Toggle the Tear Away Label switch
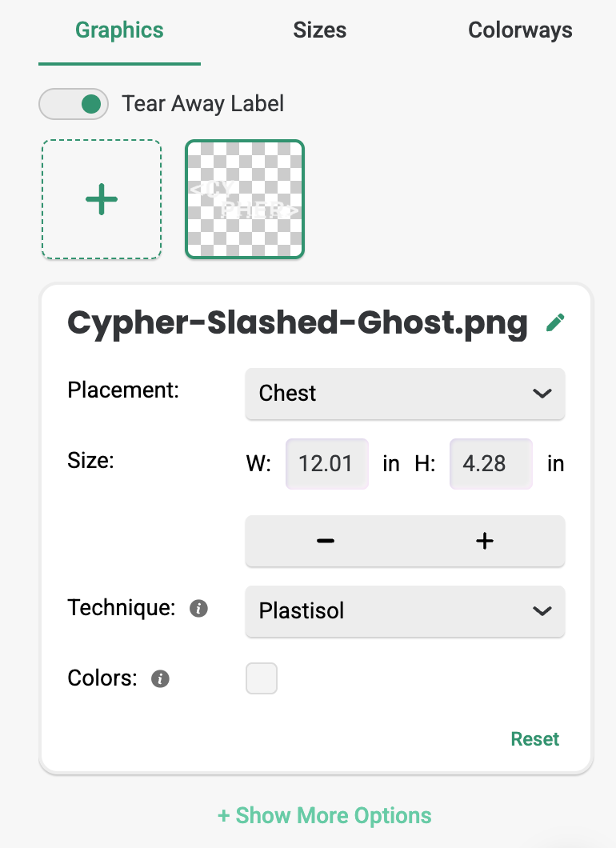 (74, 104)
